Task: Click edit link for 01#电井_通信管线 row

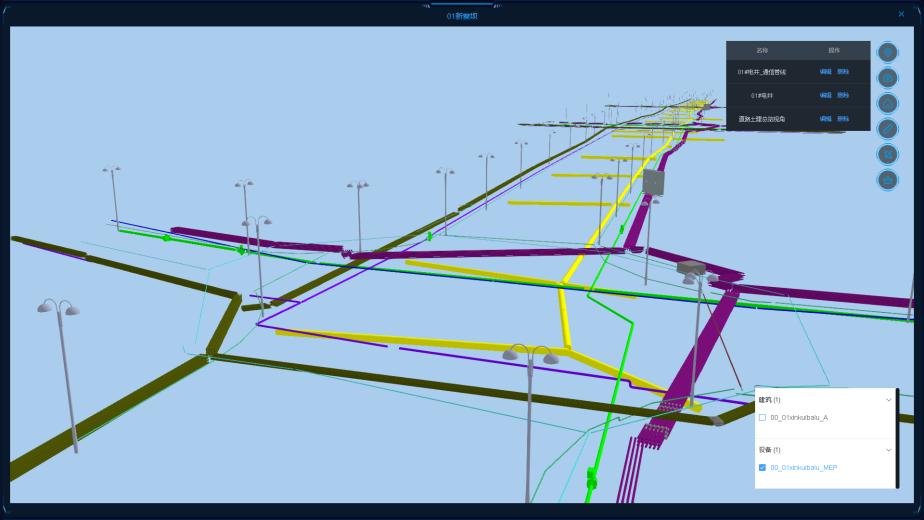Action: click(x=825, y=72)
